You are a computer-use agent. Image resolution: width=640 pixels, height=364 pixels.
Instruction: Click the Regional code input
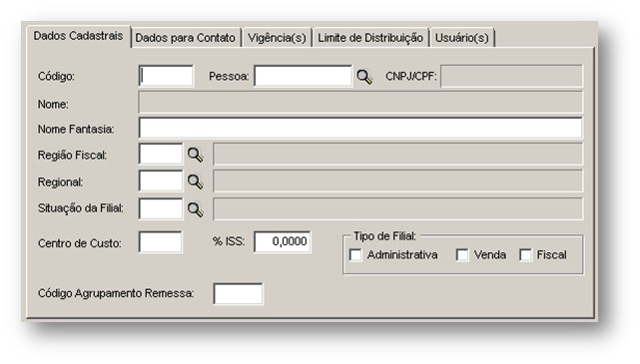[161, 181]
